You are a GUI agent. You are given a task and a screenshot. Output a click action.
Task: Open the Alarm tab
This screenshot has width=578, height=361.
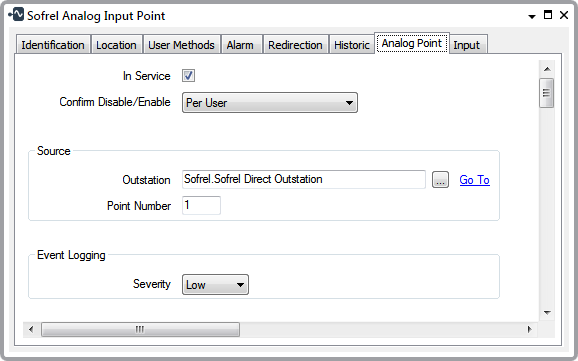point(240,45)
